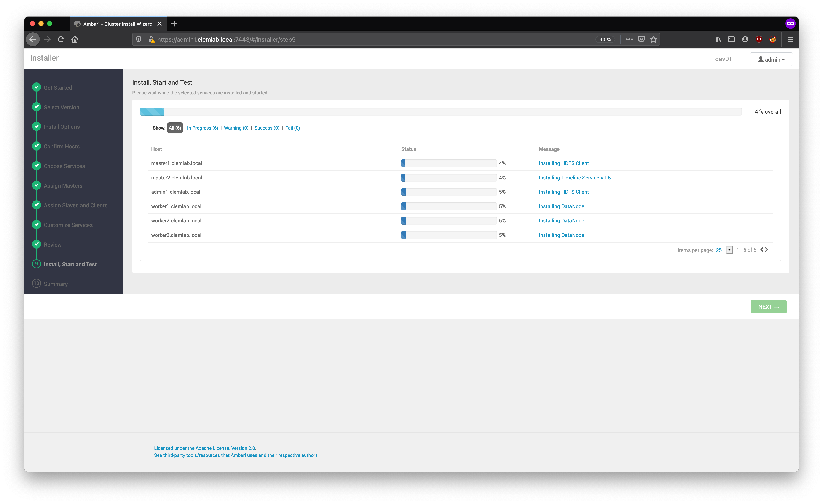
Task: Select the Review step in the wizard sidebar
Action: (x=53, y=245)
